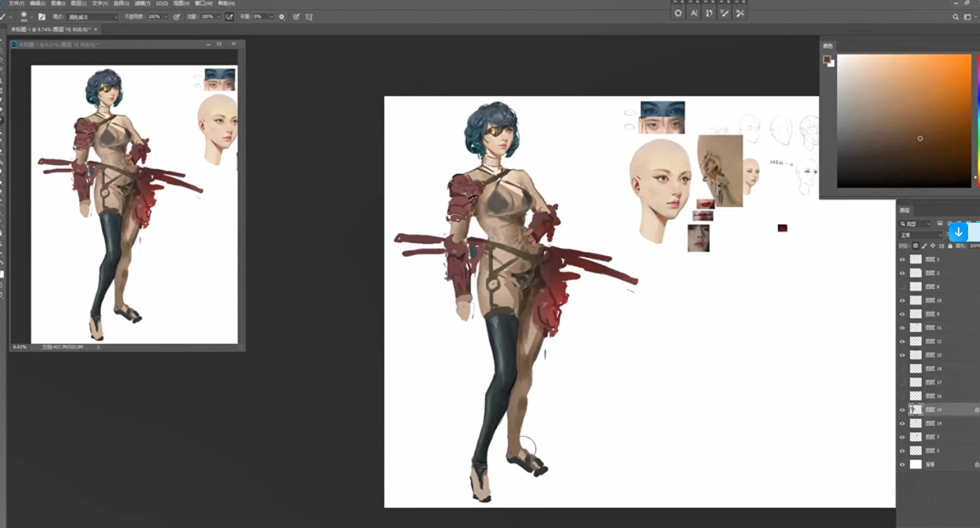Pick a color in the orange color field
980x528 pixels.
904,120
